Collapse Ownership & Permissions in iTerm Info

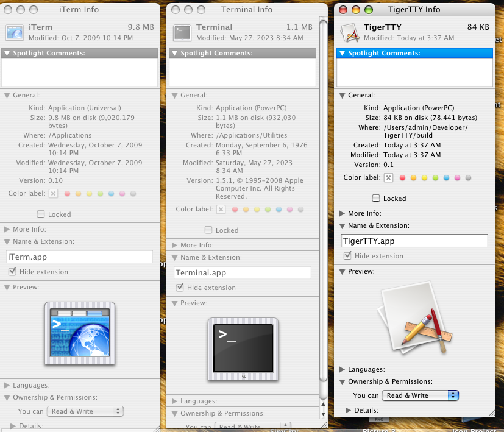tap(7, 398)
